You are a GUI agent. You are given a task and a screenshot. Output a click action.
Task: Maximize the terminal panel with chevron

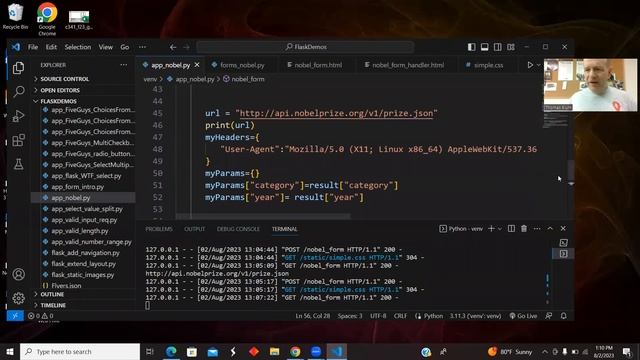550,229
